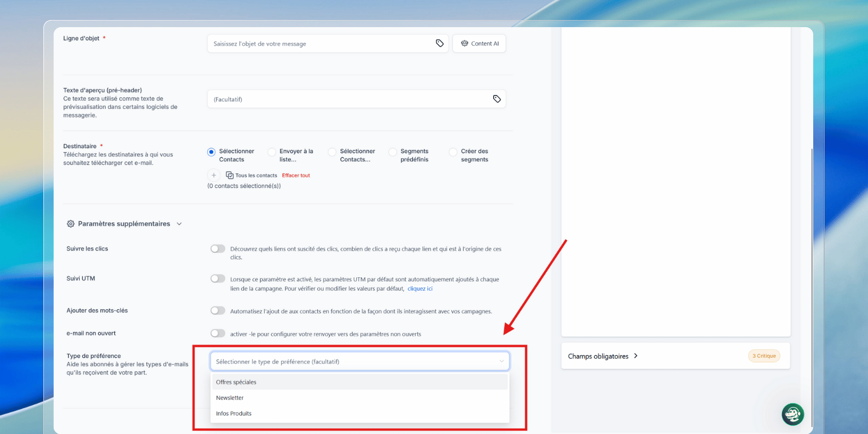Select the Envoyer à la liste radio option
868x434 pixels.
[272, 152]
